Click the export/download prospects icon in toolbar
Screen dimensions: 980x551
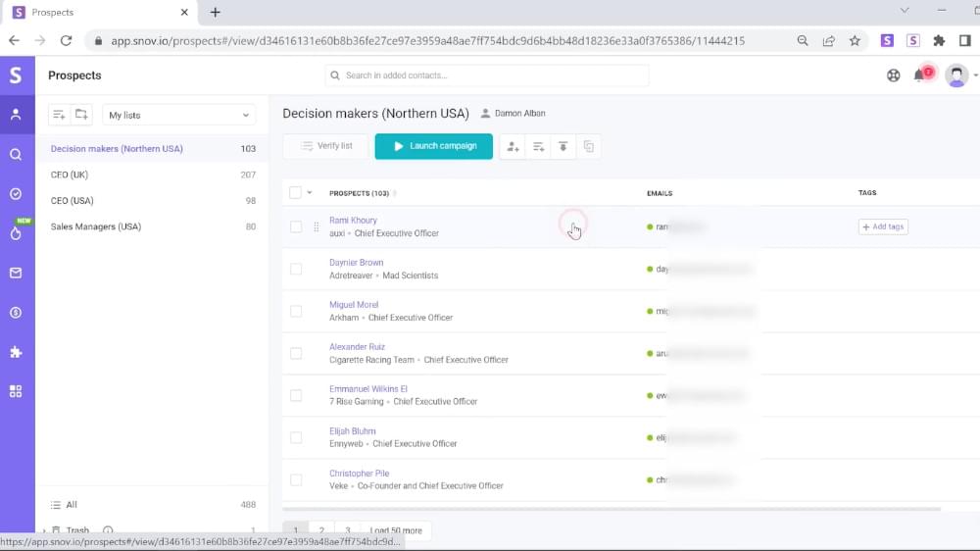coord(563,147)
